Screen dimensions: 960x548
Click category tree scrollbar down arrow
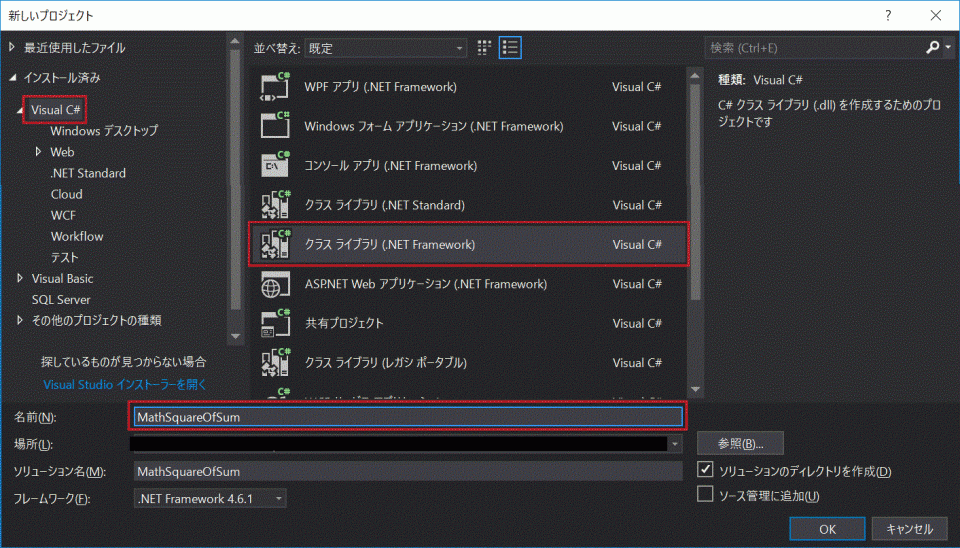[235, 336]
